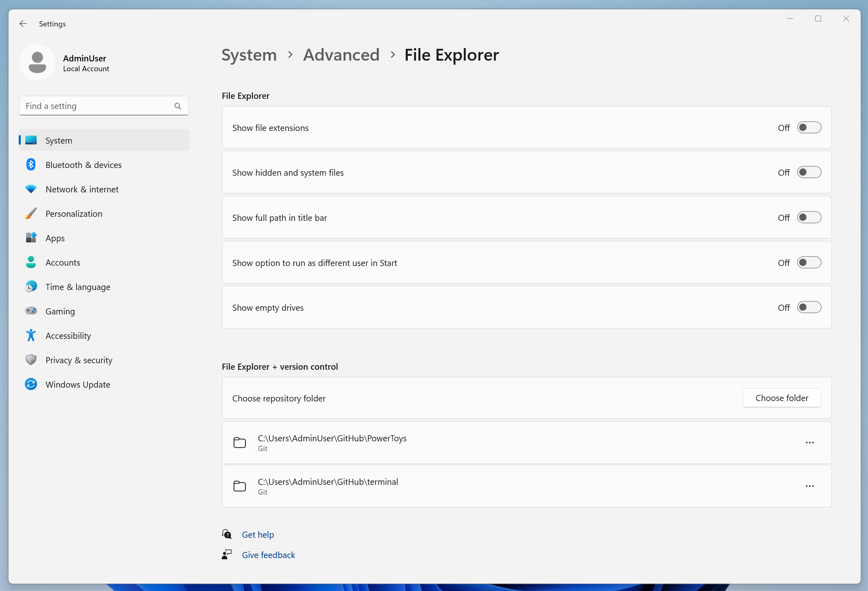Click the back arrow in the title bar
The width and height of the screenshot is (868, 591).
23,24
